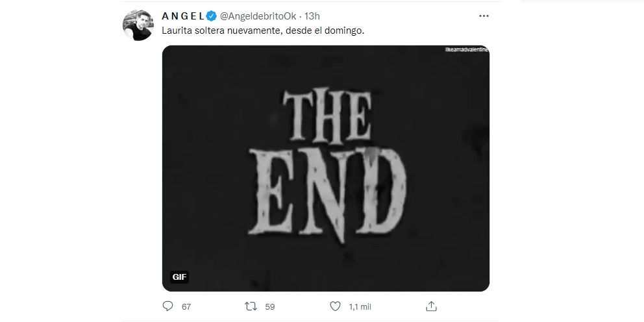Open the three-dot more options menu

(x=484, y=16)
